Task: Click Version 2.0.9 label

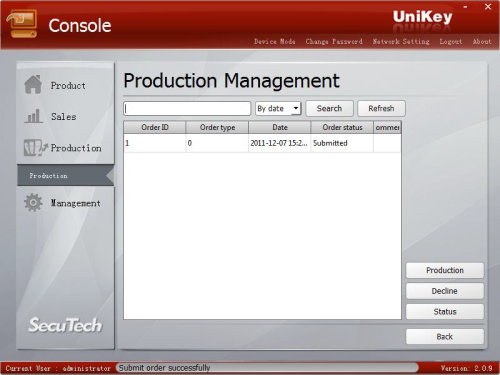Action: [x=466, y=368]
